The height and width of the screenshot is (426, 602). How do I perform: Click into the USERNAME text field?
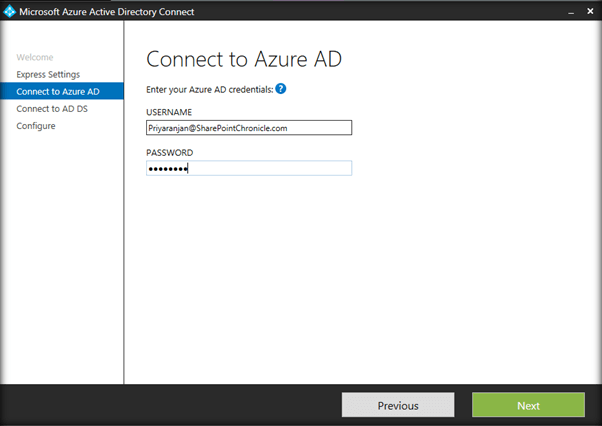coord(249,128)
